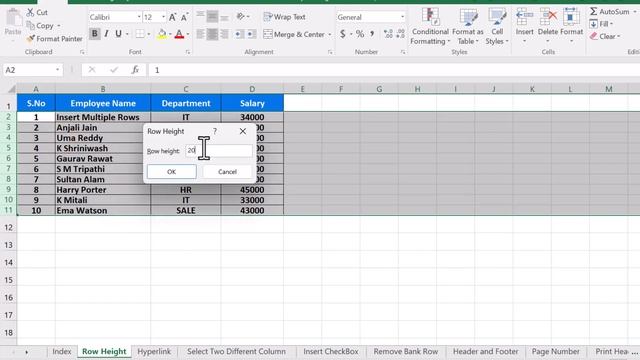Viewport: 640px width, 360px height.
Task: Open the Name Box dropdown arrow
Action: pos(57,70)
